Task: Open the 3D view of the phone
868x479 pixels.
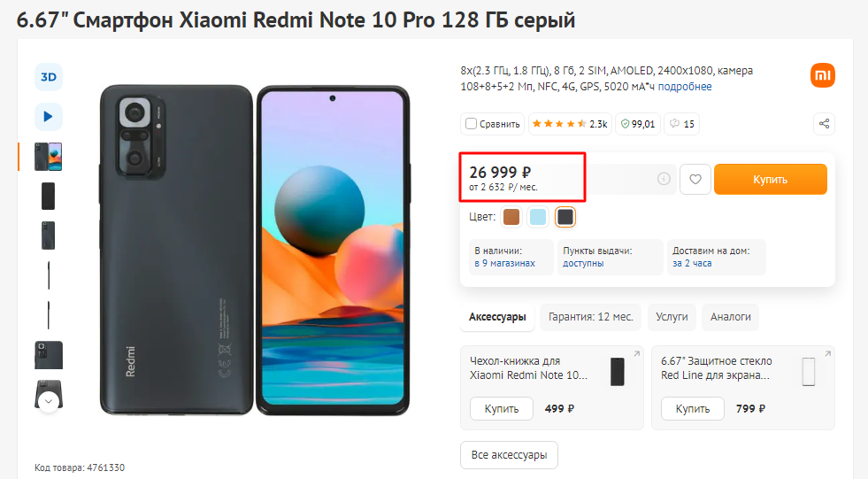Action: 49,77
